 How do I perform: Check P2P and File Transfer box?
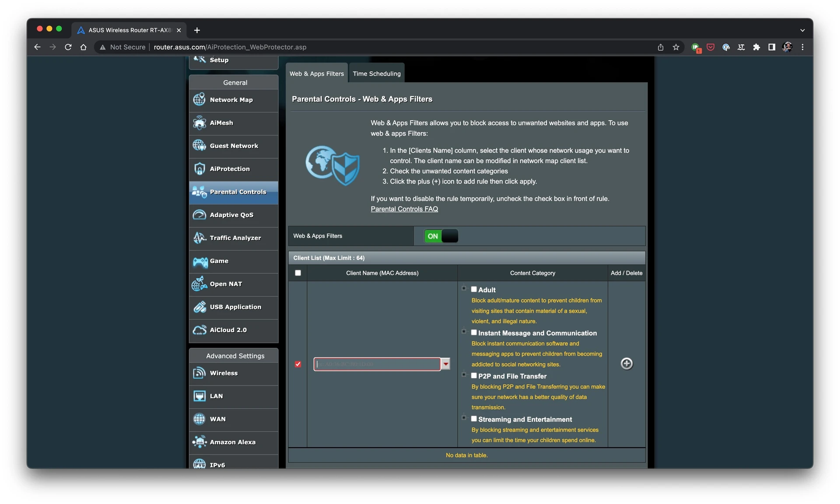click(474, 375)
